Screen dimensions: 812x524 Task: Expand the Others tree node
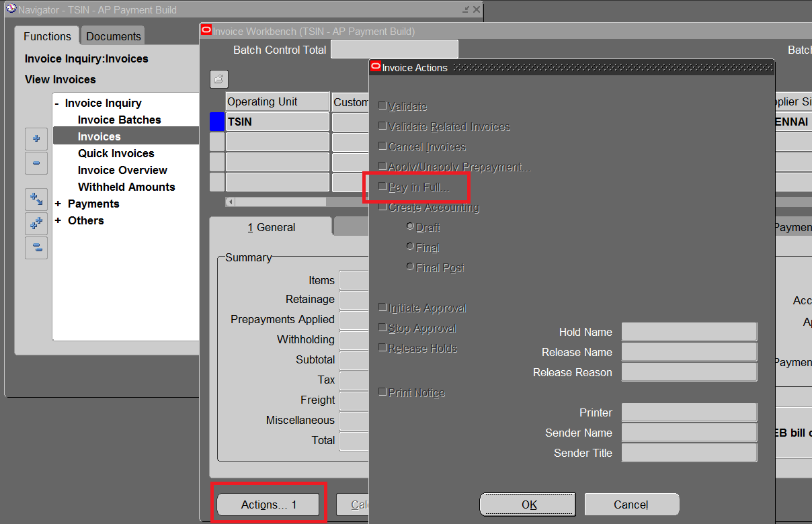[58, 220]
